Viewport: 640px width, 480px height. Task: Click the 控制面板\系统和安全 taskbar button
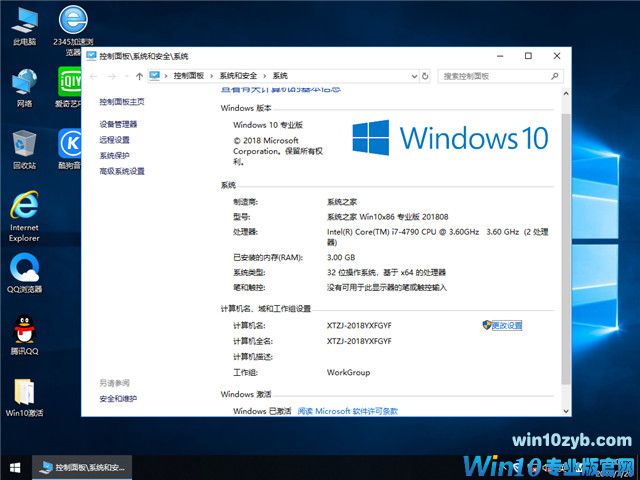(x=82, y=468)
